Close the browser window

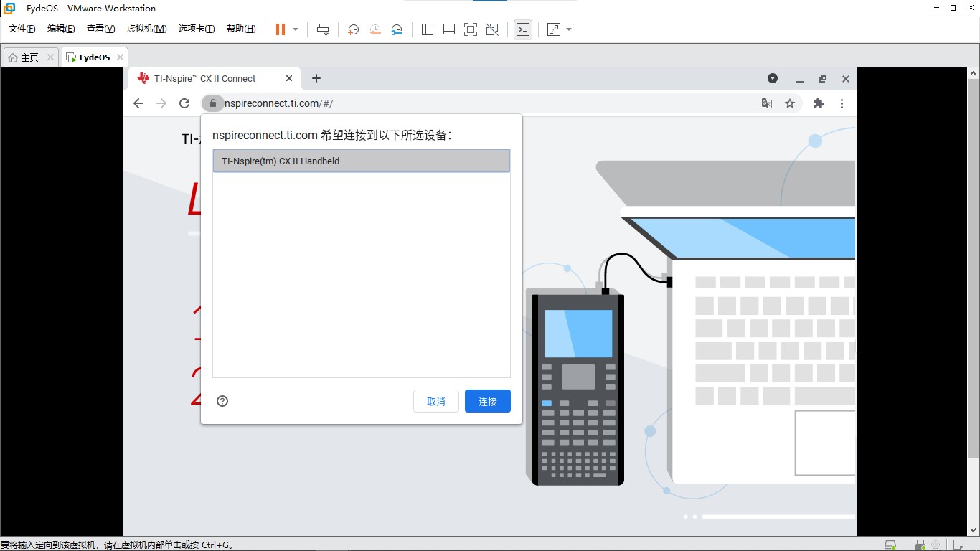(846, 79)
